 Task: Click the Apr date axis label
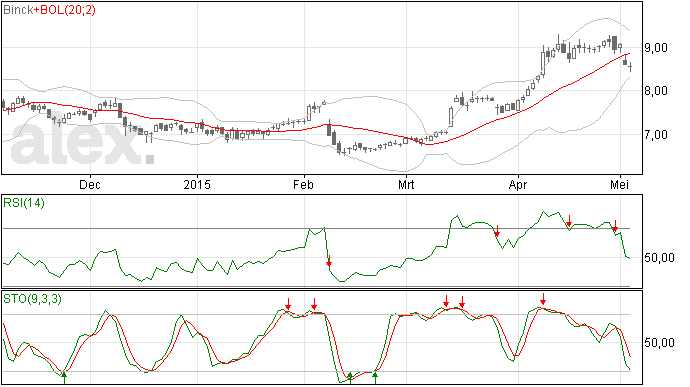518,184
